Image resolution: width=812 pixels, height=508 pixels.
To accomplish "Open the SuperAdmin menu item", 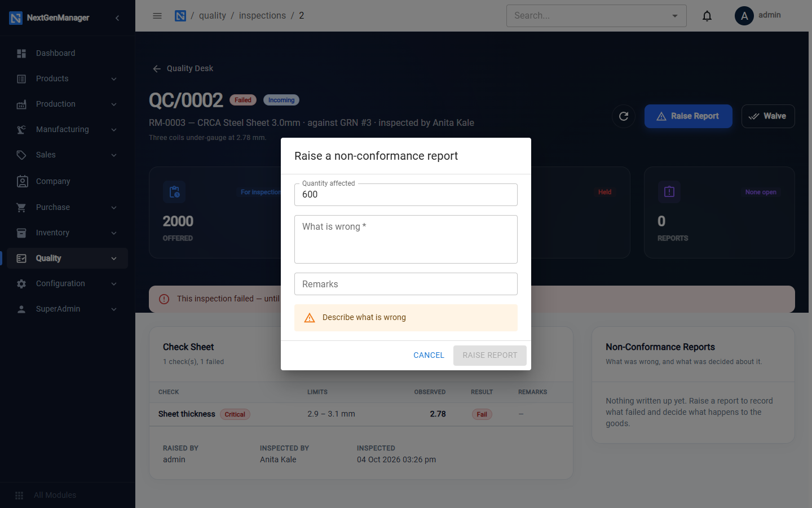I will pos(68,309).
